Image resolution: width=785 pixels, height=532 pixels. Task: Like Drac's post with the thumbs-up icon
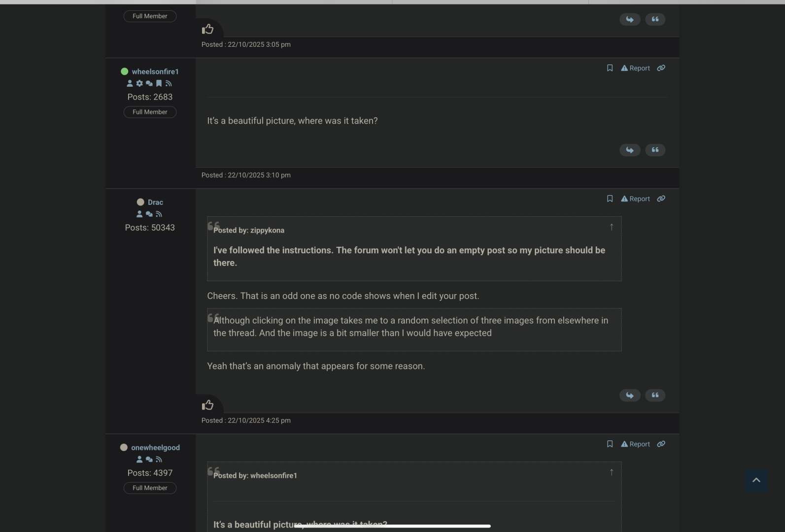[x=207, y=405]
